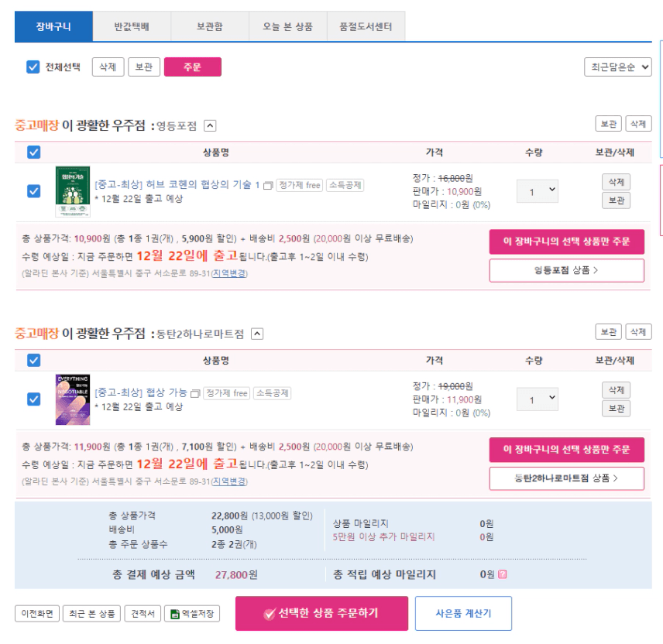Open quantity dropdown for 협상 가능 book
Image resolution: width=663 pixels, height=644 pixels.
[538, 399]
